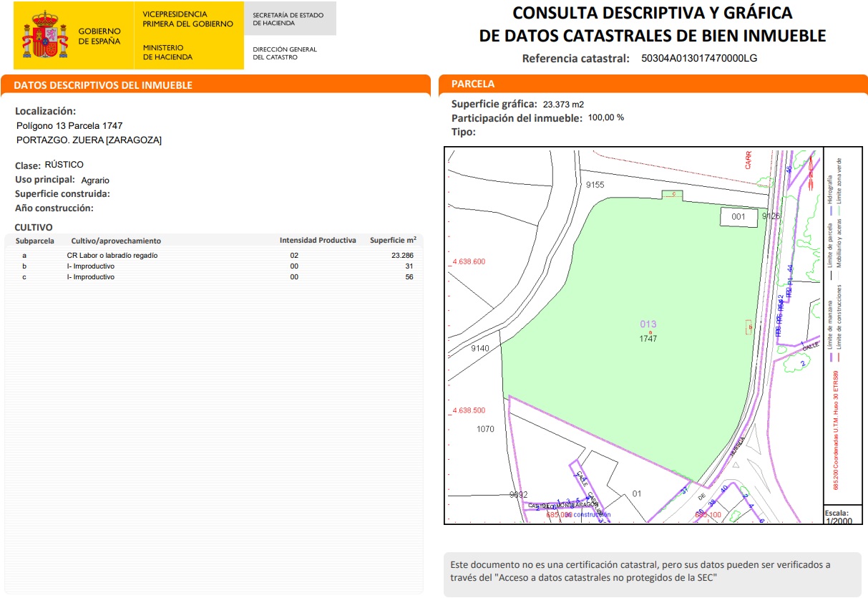Screen dimensions: 868x598
Task: Select 'PORTAZGO. ZUERA [ZARAGOZA]' text
Action: [89, 140]
